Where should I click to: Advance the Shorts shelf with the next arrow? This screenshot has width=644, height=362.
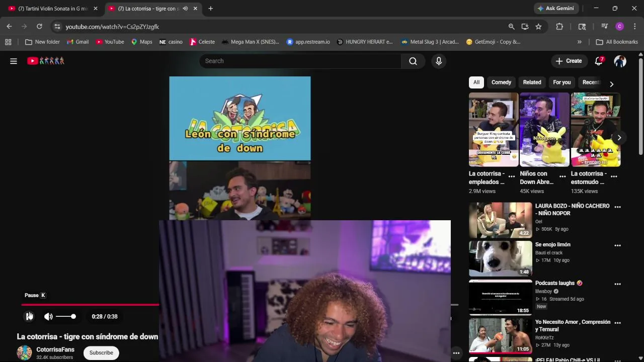point(619,137)
